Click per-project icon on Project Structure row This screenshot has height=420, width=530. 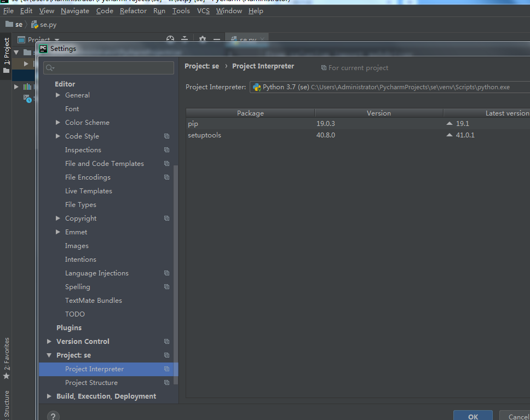[x=166, y=383]
